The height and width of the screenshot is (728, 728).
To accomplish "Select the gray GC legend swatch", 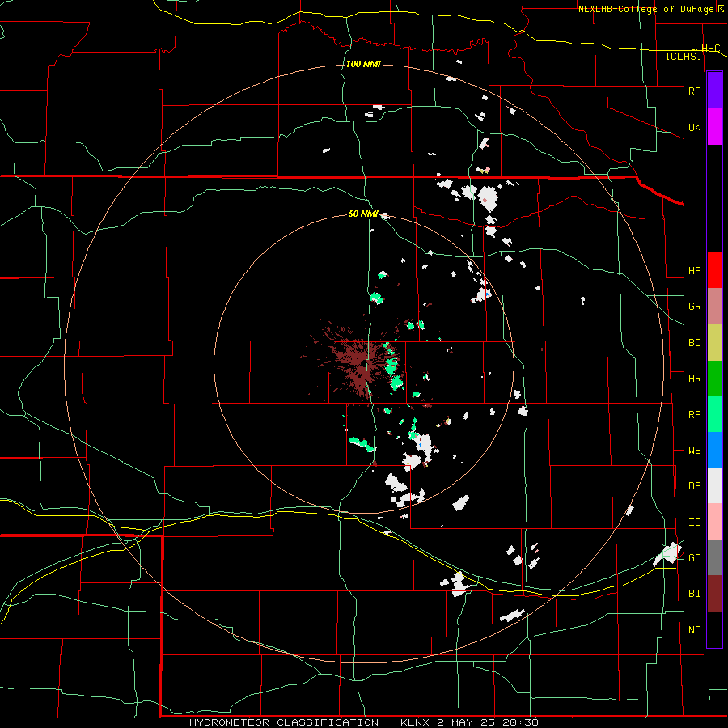I will click(x=714, y=557).
